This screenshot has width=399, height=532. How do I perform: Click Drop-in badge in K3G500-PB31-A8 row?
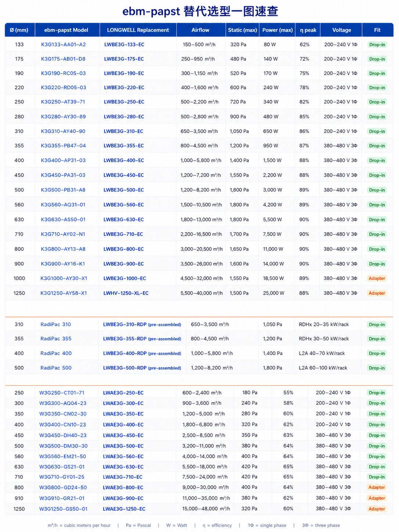[377, 190]
